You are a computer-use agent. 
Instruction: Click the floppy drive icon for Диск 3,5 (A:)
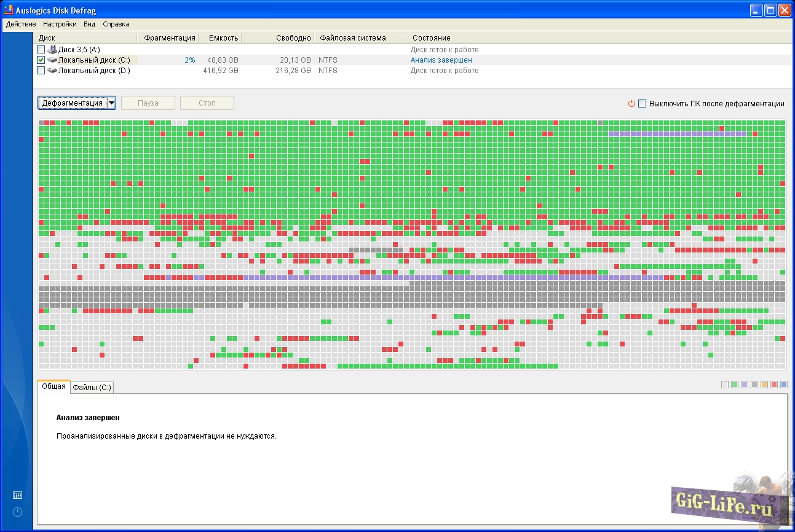(x=52, y=49)
